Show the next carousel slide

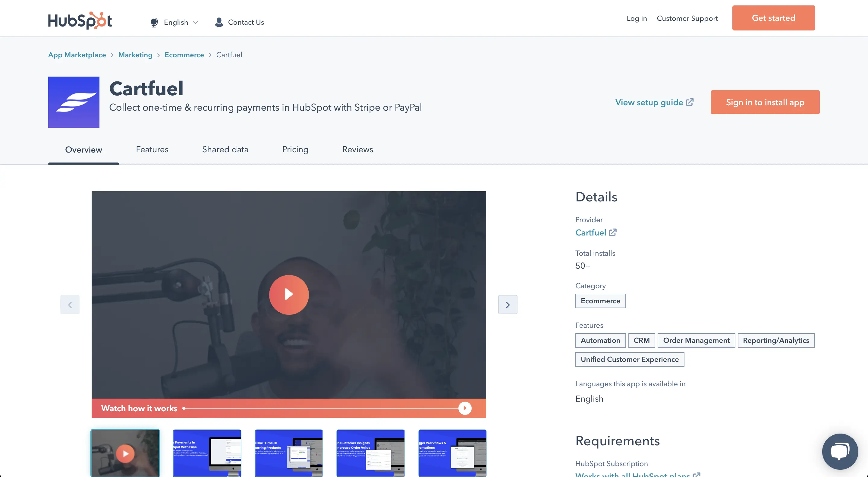click(508, 305)
